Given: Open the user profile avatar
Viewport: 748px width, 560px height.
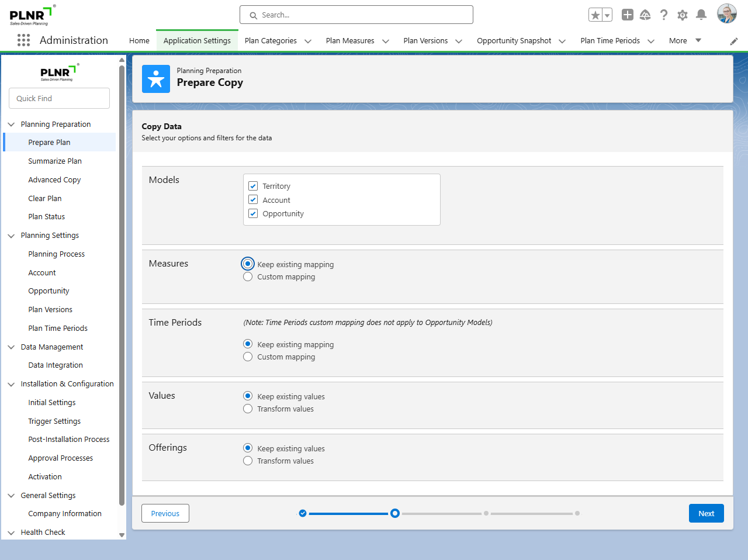Looking at the screenshot, I should (727, 14).
